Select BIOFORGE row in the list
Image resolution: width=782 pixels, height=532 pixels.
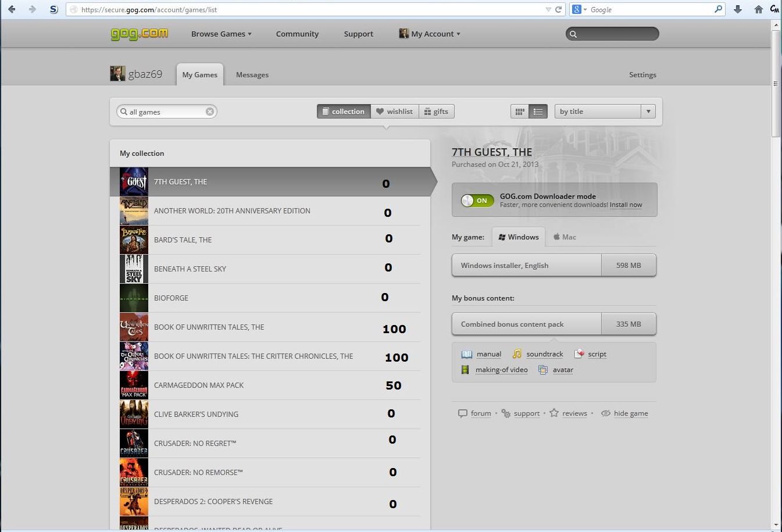tap(270, 298)
